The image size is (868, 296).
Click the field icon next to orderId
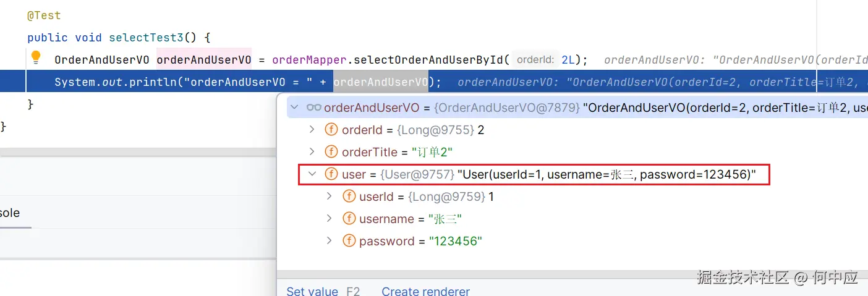coord(331,130)
